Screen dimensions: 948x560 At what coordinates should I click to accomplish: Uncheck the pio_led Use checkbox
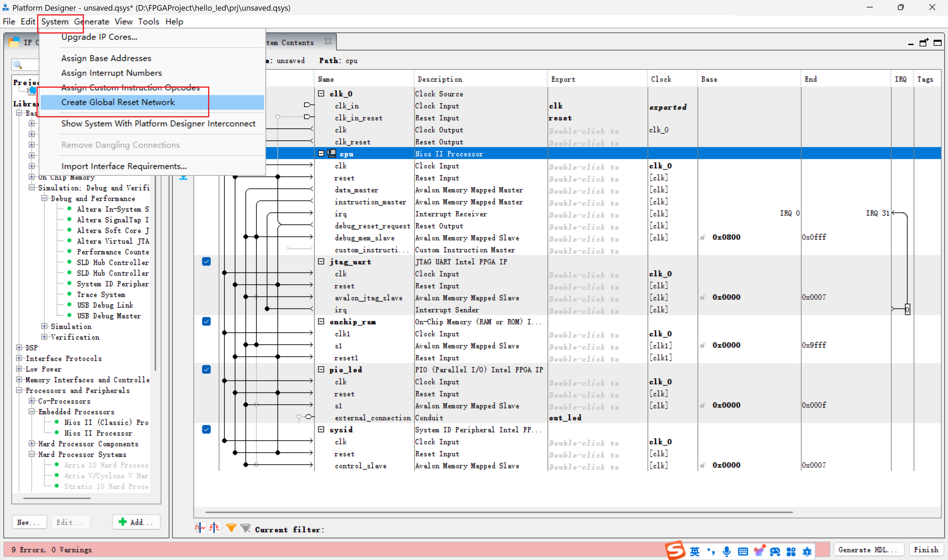tap(206, 369)
